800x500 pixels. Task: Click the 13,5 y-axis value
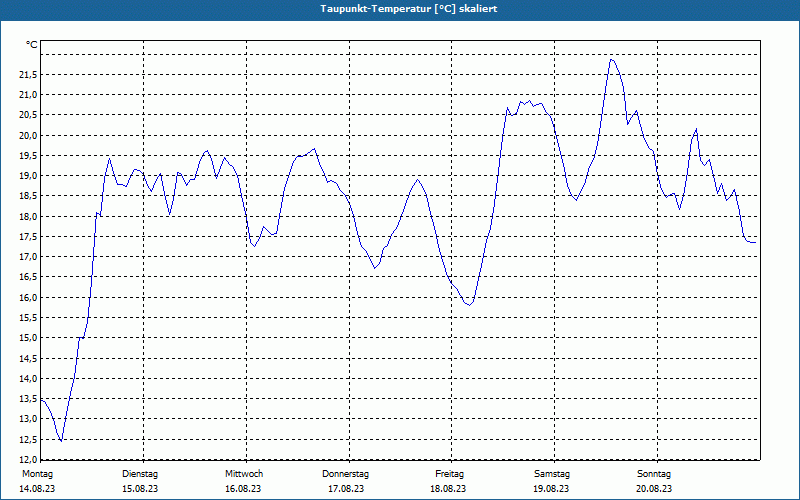tap(28, 399)
